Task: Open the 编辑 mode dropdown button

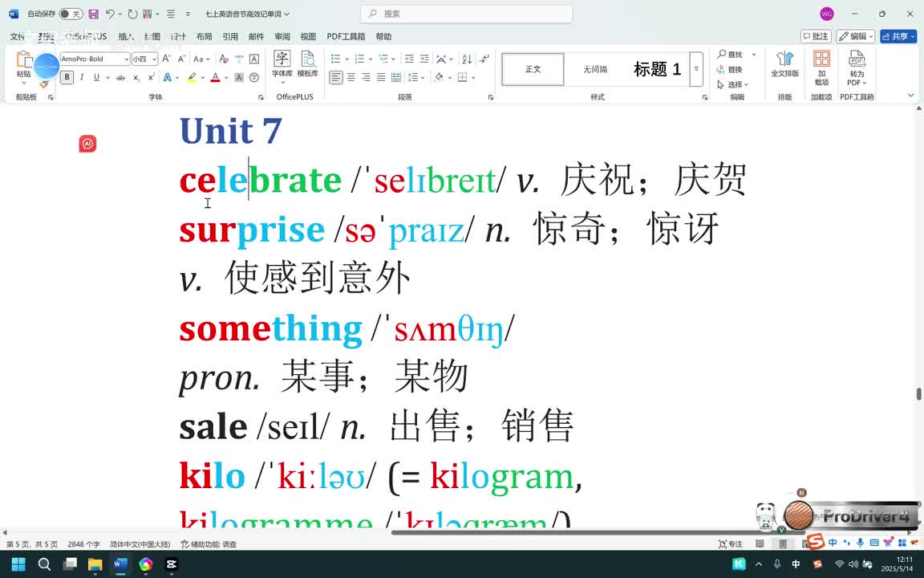Action: [856, 37]
